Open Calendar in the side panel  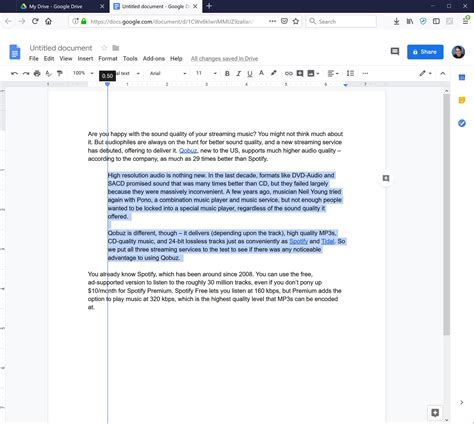pos(462,77)
